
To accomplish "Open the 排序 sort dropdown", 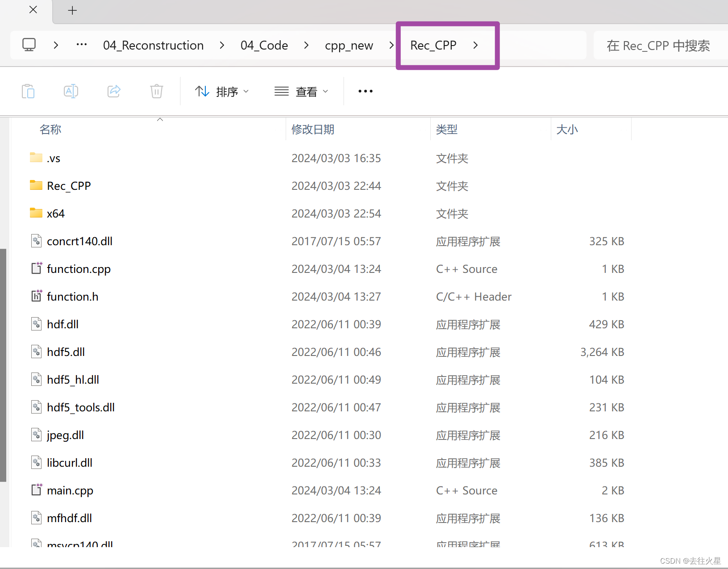I will [222, 92].
